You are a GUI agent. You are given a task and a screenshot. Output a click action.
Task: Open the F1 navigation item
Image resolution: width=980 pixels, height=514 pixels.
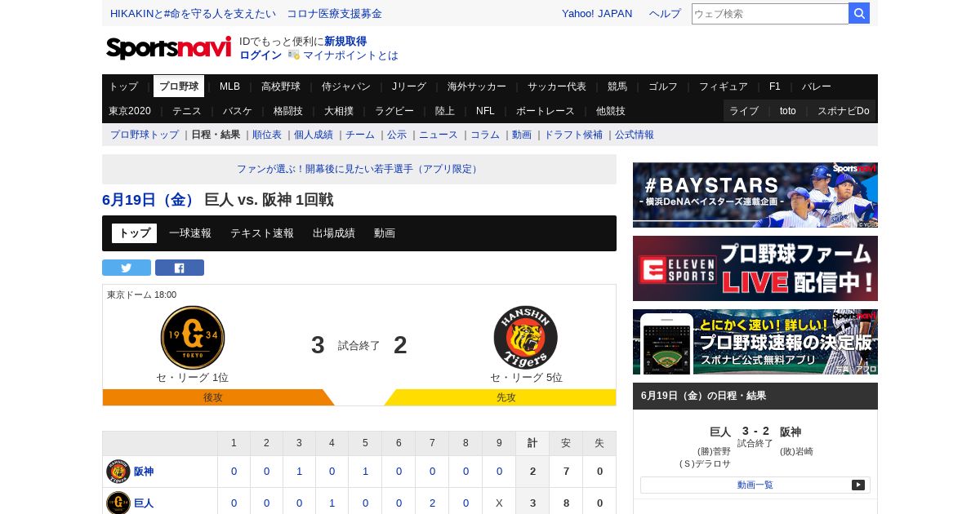click(774, 86)
